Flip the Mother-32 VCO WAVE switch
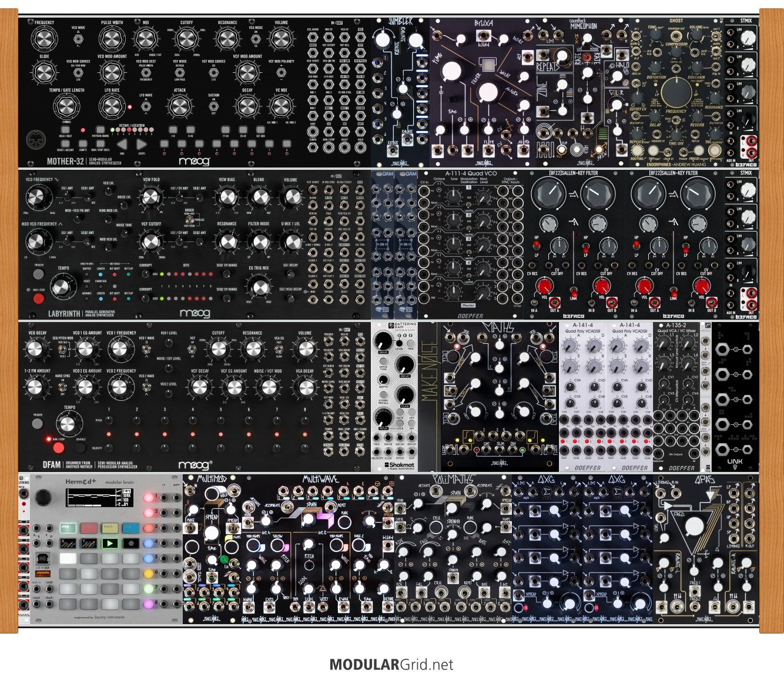 tap(79, 39)
